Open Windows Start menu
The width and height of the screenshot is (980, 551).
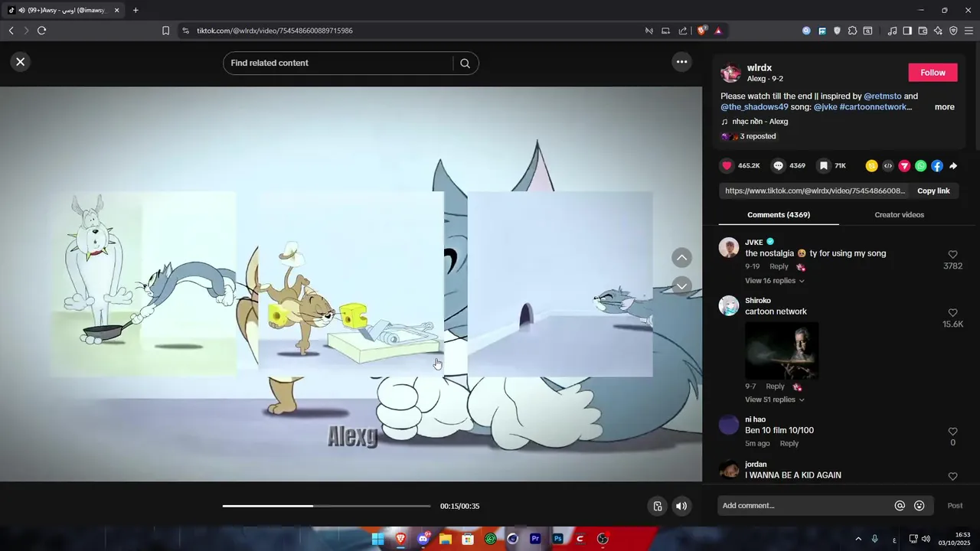[x=377, y=539]
